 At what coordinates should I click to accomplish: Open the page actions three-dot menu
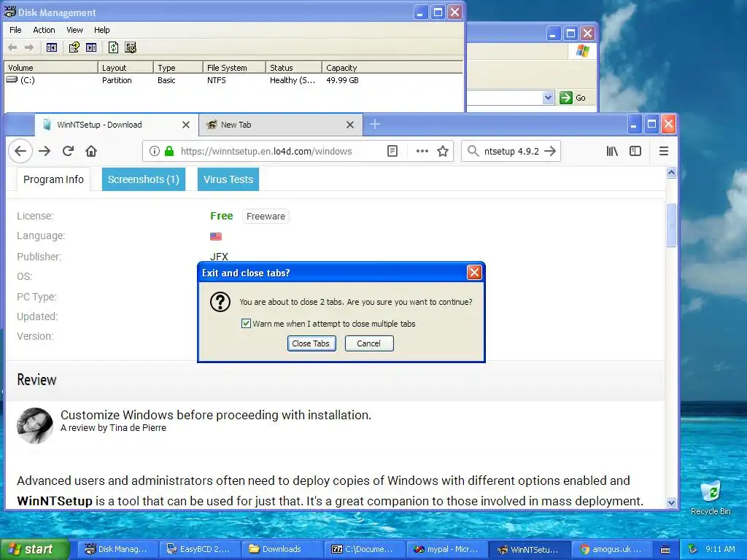point(422,151)
